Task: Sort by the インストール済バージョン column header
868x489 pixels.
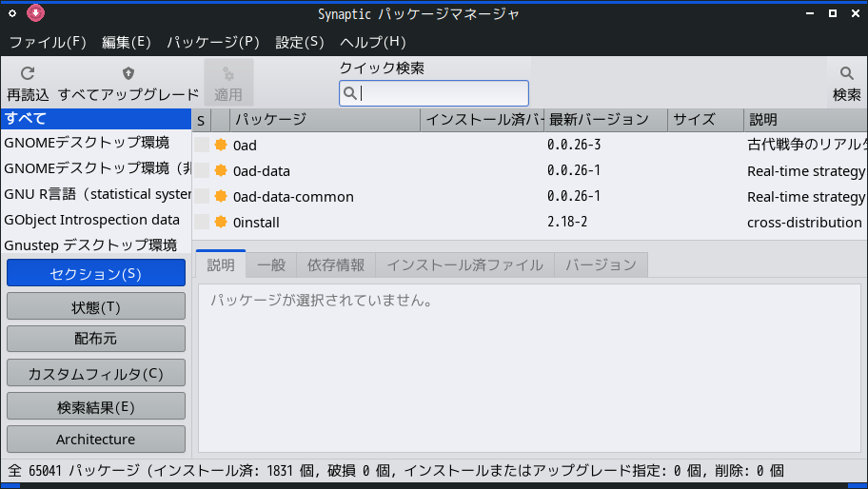Action: click(483, 120)
